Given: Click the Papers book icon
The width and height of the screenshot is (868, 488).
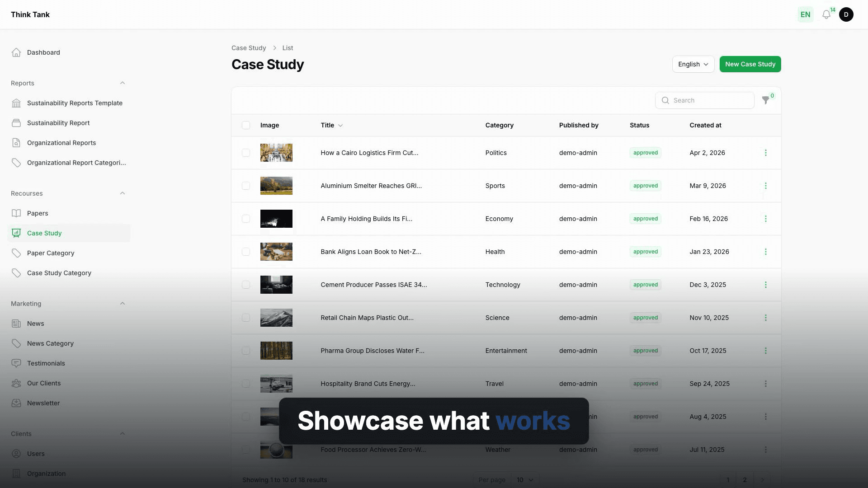Looking at the screenshot, I should (16, 213).
